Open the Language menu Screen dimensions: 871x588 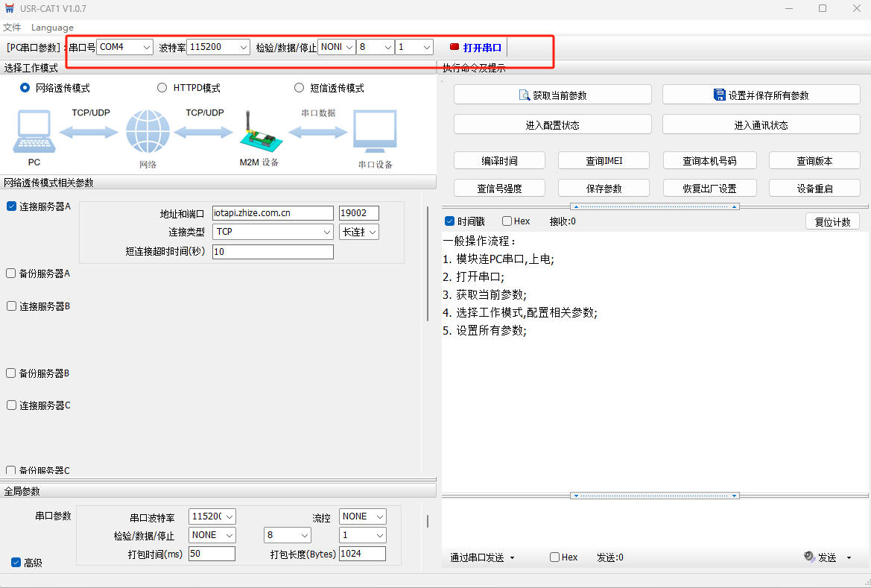(52, 28)
